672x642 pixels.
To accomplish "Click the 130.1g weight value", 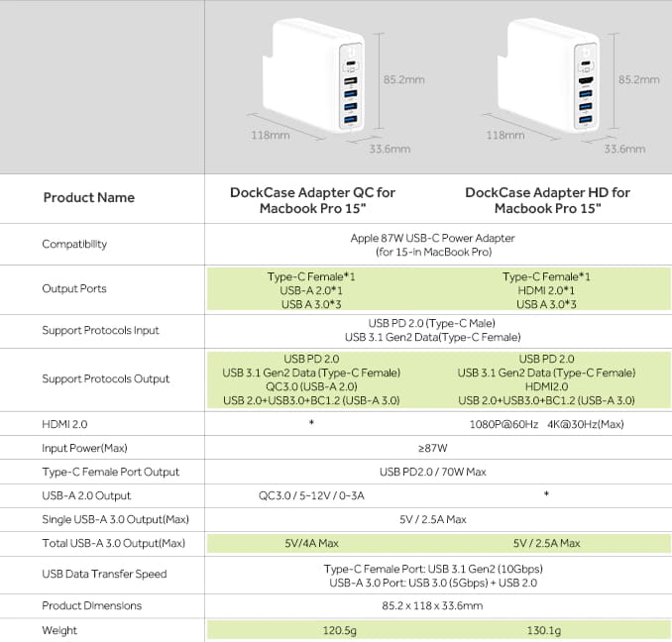I will 546,630.
